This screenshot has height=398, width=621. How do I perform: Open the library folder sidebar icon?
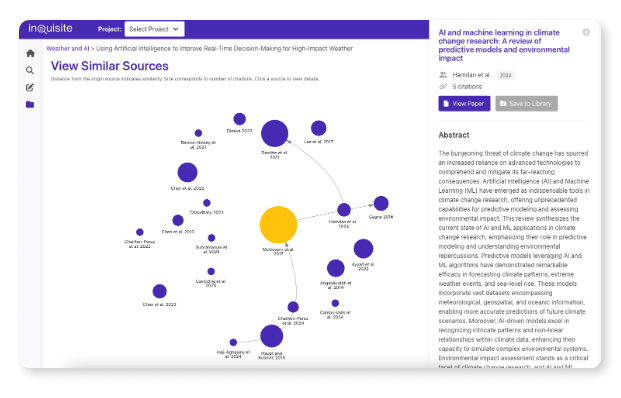coord(30,105)
